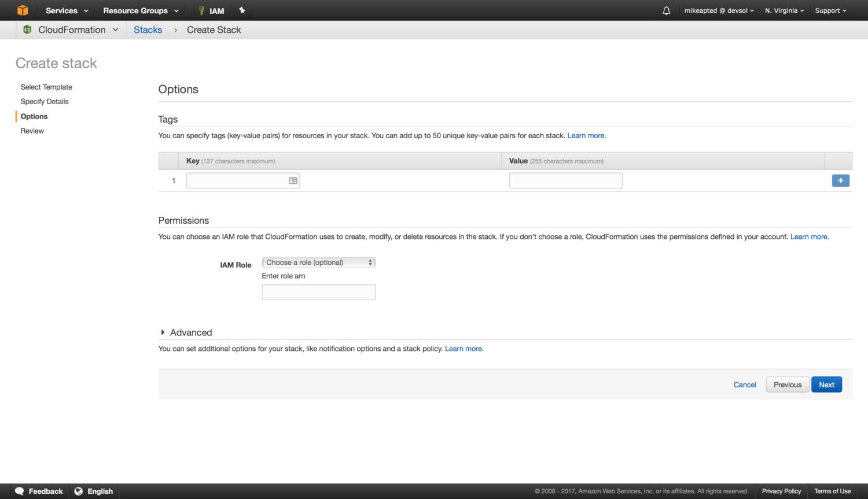
Task: Open the IAM Role selection dropdown
Action: point(318,263)
